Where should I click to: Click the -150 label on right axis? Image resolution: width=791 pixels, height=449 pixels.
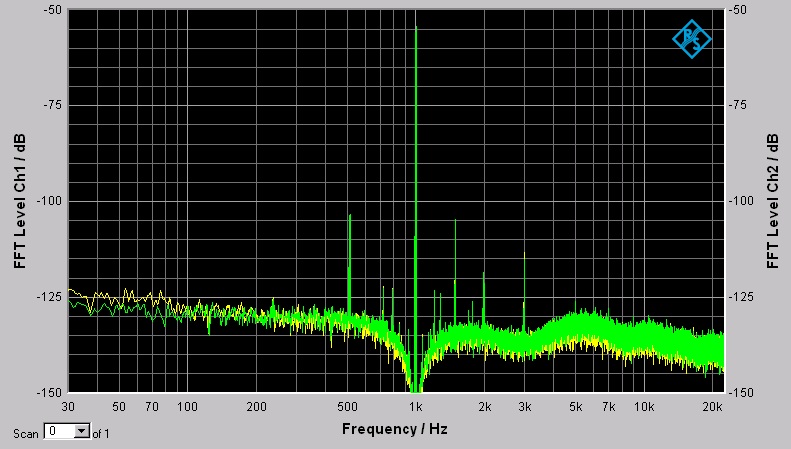pyautogui.click(x=745, y=393)
